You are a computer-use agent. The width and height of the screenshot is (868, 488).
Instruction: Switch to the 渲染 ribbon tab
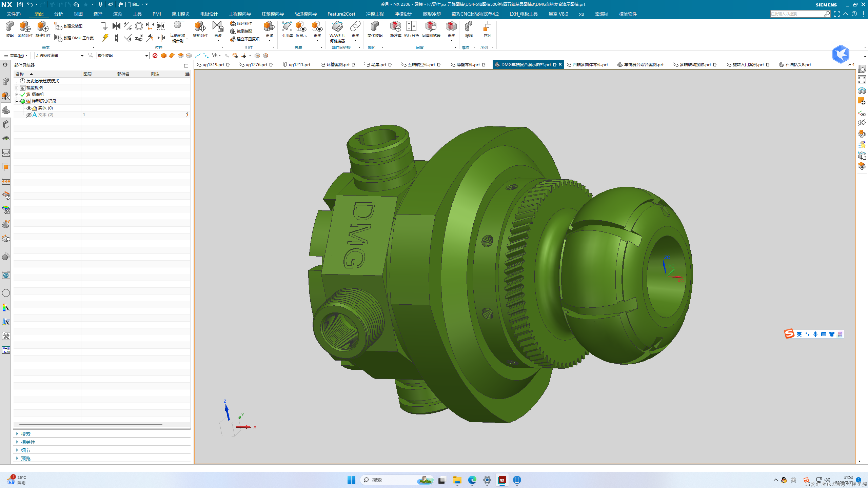point(117,14)
